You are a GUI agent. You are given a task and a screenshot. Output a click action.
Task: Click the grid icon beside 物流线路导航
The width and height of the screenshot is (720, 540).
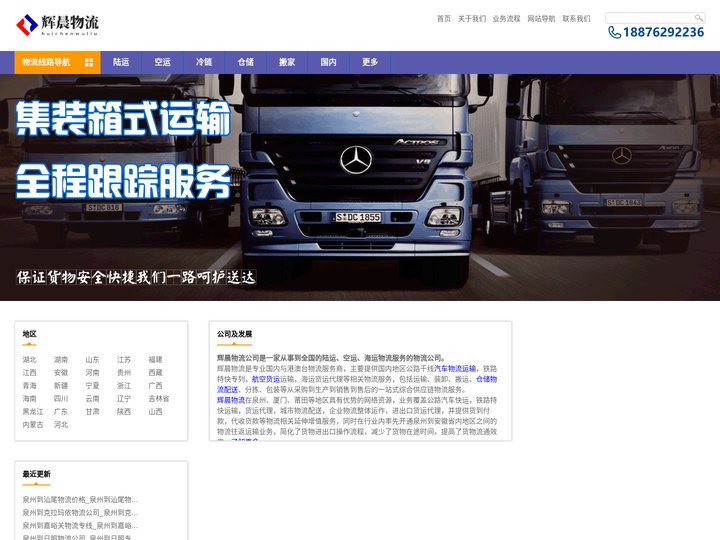click(x=89, y=62)
